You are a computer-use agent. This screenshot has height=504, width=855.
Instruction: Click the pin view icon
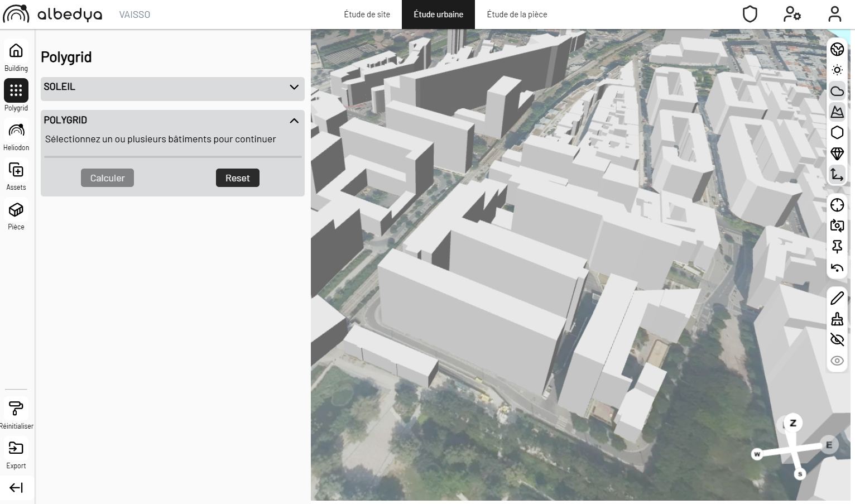tap(837, 247)
